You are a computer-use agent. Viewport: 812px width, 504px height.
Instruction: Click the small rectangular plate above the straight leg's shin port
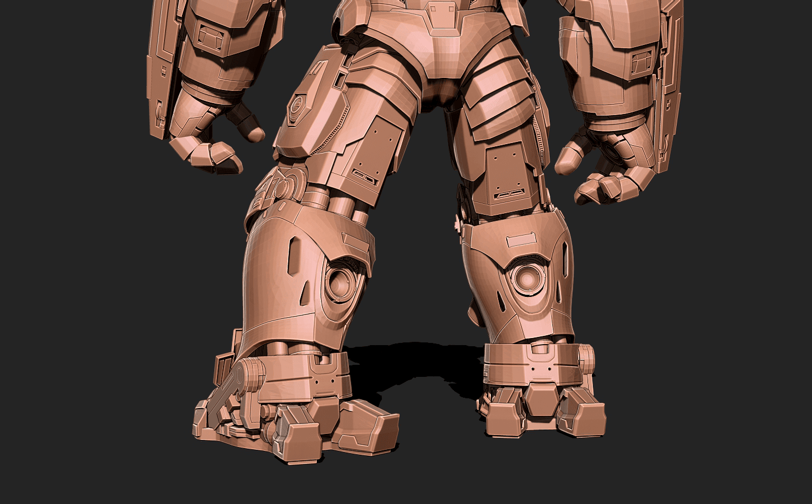pyautogui.click(x=522, y=240)
